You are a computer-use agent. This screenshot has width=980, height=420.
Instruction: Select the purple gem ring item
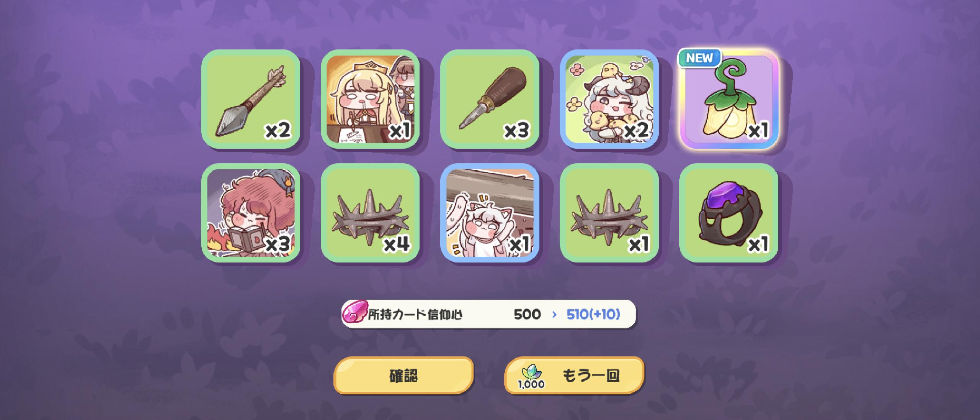click(729, 213)
